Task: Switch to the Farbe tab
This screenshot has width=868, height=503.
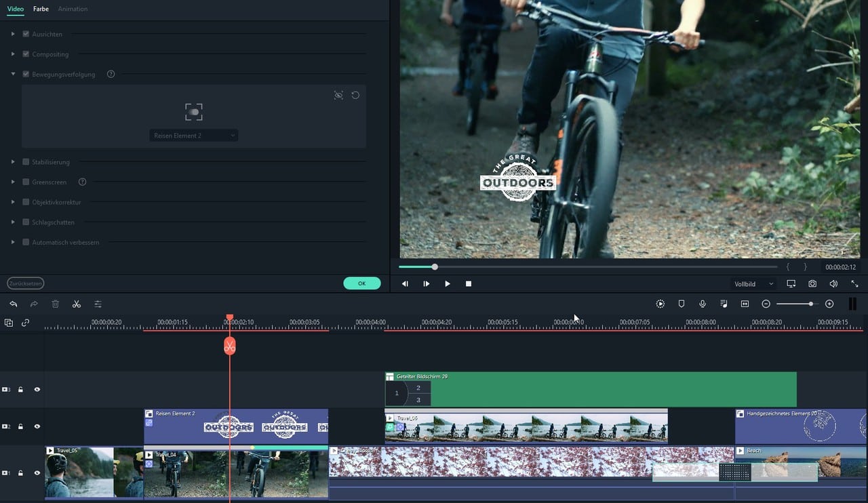Action: [41, 9]
